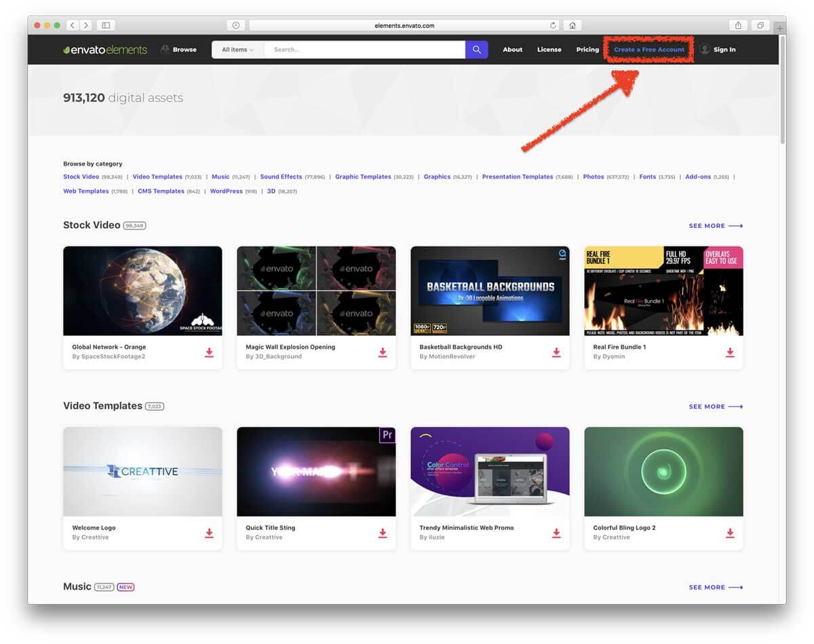Open author 3D_Background
Image resolution: width=814 pixels, height=644 pixels.
tap(278, 356)
